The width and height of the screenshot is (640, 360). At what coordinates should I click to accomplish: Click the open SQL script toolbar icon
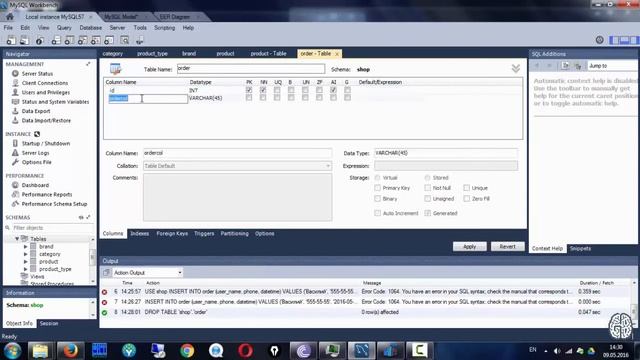click(x=24, y=40)
